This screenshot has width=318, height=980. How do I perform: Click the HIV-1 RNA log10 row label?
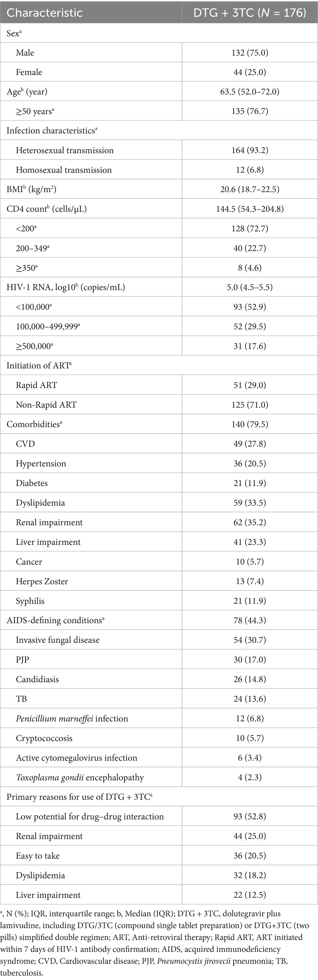pos(66,287)
